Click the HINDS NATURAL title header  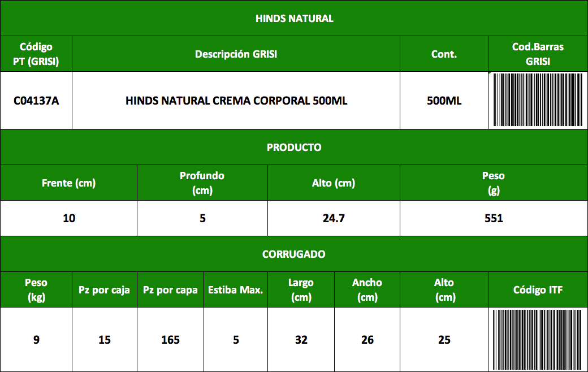[294, 18]
